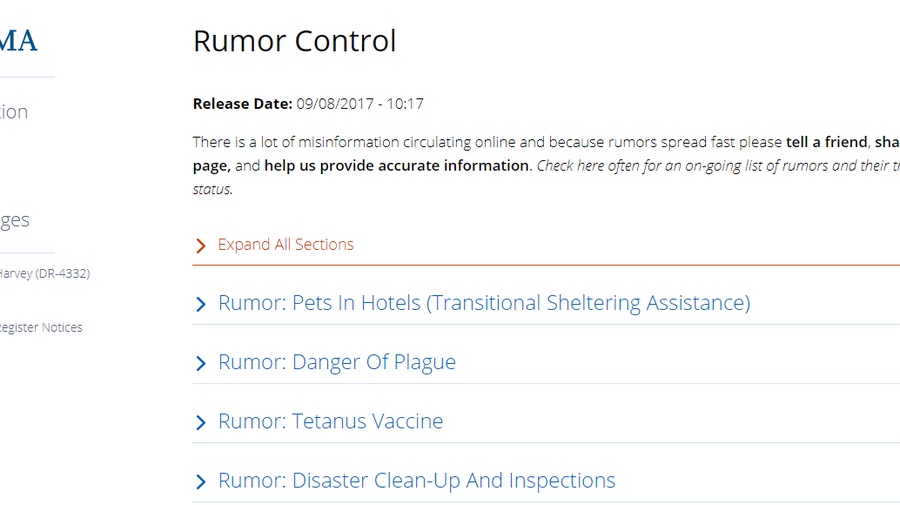This screenshot has width=900, height=505.
Task: Select the sidebar menu item ending in "ges"
Action: tap(14, 220)
